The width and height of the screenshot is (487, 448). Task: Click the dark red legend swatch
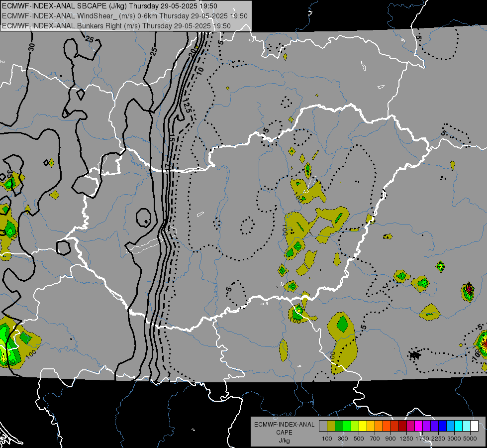(x=402, y=426)
